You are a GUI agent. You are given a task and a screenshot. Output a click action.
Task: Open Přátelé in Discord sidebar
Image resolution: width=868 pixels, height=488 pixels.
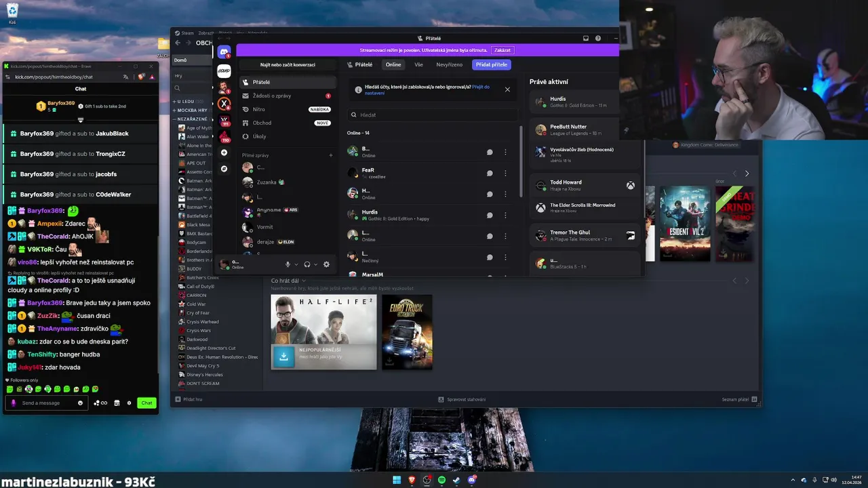tap(288, 82)
